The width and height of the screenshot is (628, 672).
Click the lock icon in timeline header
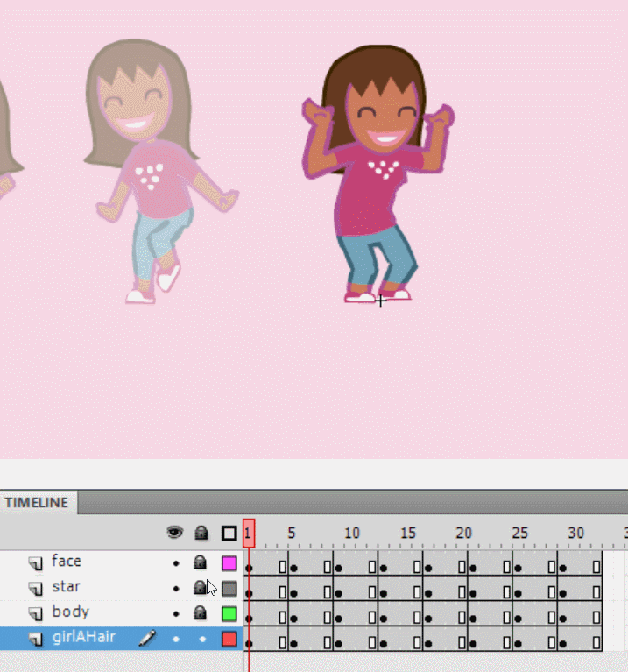pyautogui.click(x=201, y=533)
